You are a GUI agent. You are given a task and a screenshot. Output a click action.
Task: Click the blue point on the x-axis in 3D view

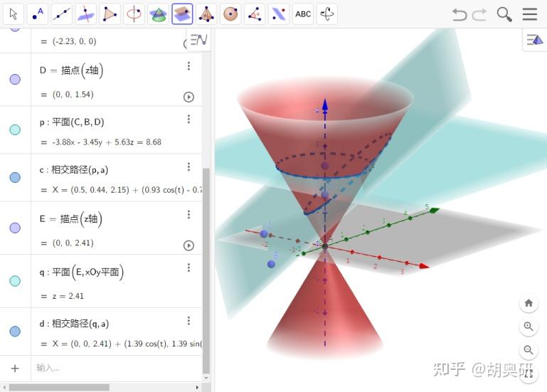click(x=264, y=234)
